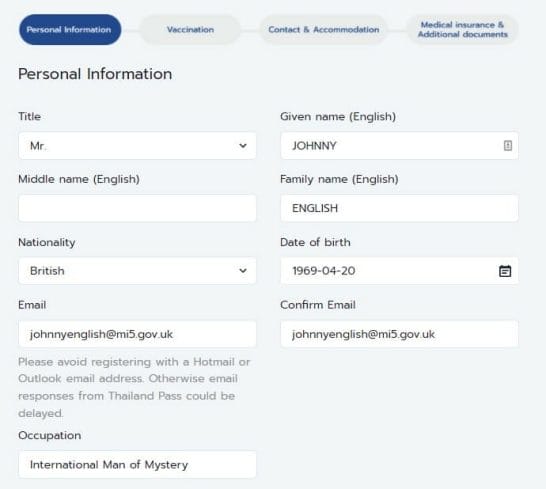Click the Hotmail or Outlook warning note
Image resolution: width=546 pixels, height=489 pixels.
coord(134,387)
